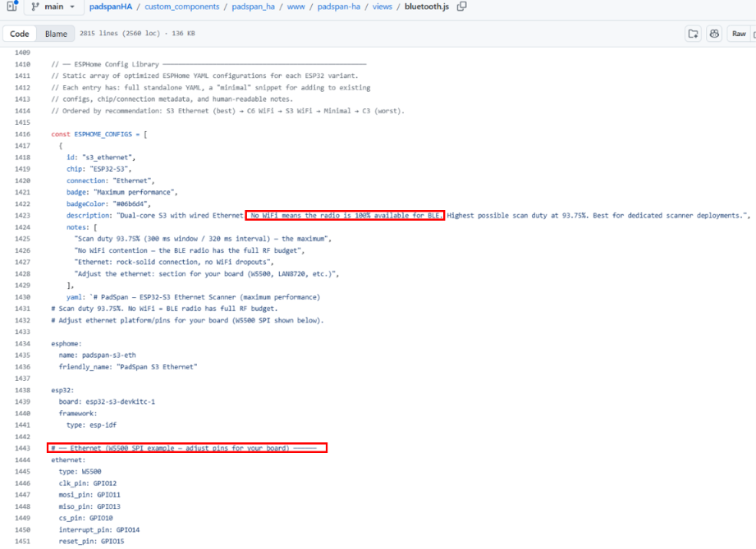The image size is (756, 549).
Task: Click the "clk_pin: GPIO12" line
Action: click(x=87, y=483)
